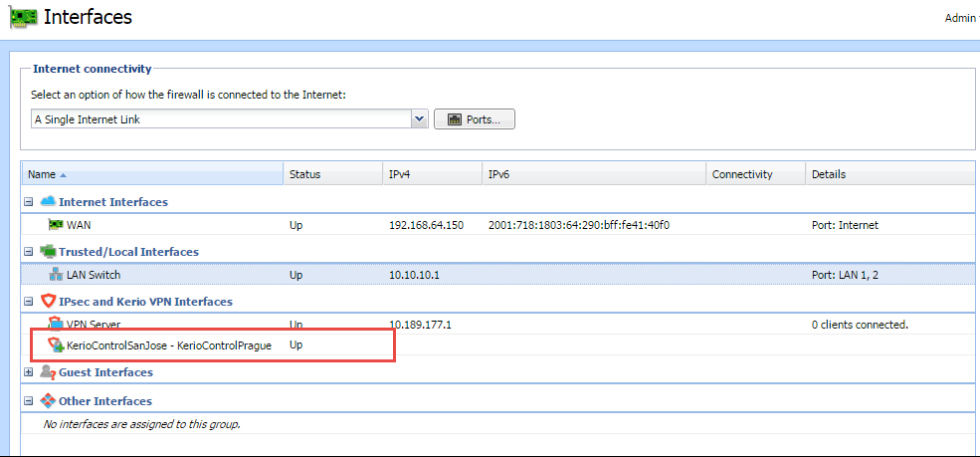
Task: Collapse the Other Interfaces group
Action: [x=28, y=400]
